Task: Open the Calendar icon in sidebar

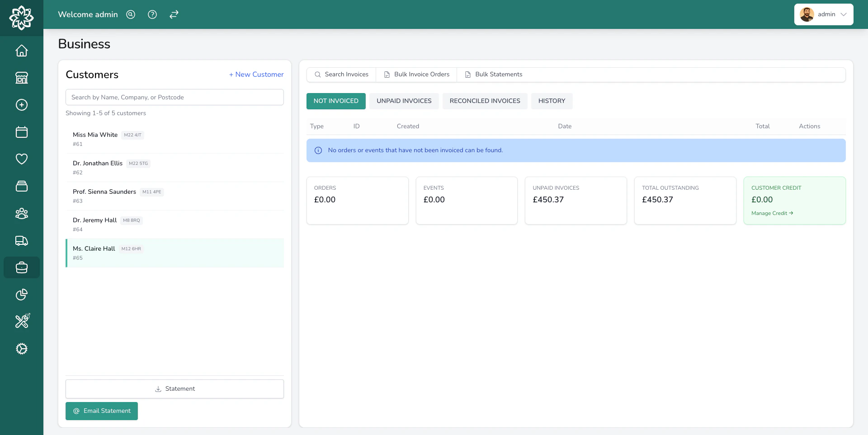Action: (x=21, y=132)
